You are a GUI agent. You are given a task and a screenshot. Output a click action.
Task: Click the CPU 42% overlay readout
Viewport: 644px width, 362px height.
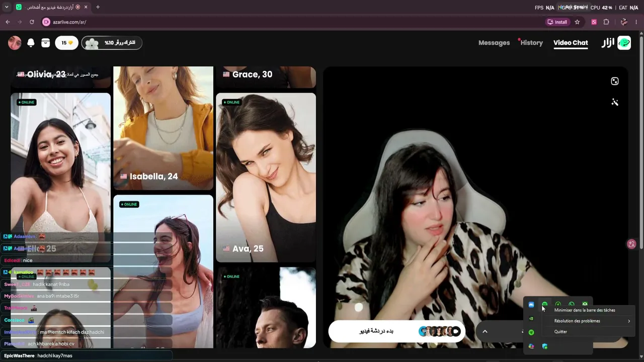[601, 8]
